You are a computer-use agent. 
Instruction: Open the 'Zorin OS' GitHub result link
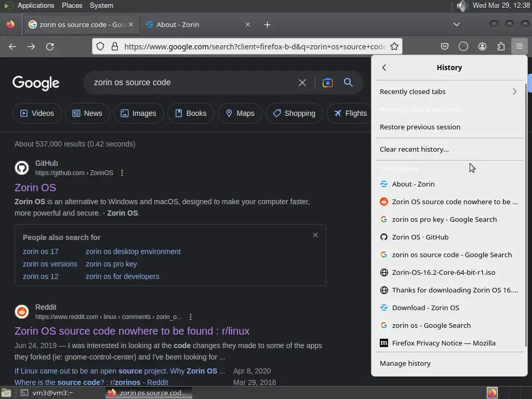point(35,188)
